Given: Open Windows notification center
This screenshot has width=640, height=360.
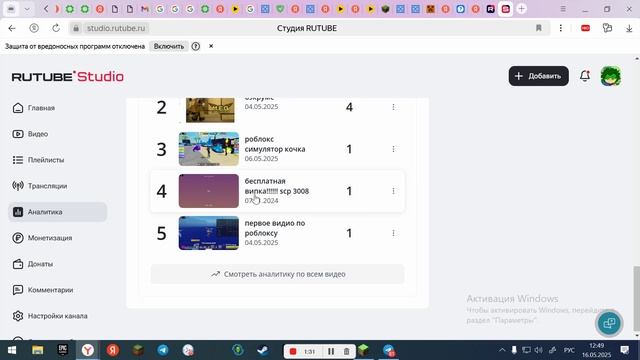Looking at the screenshot, I should pyautogui.click(x=624, y=350).
